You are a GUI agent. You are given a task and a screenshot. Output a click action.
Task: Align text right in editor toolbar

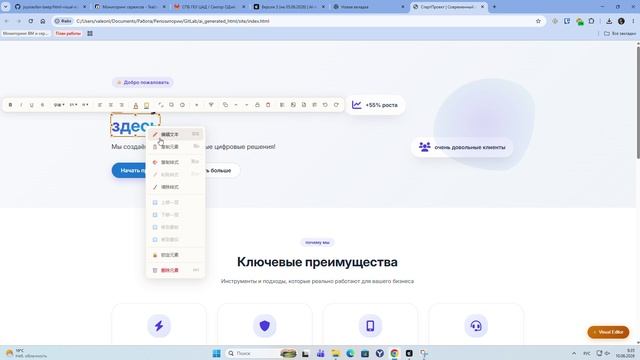pyautogui.click(x=122, y=105)
